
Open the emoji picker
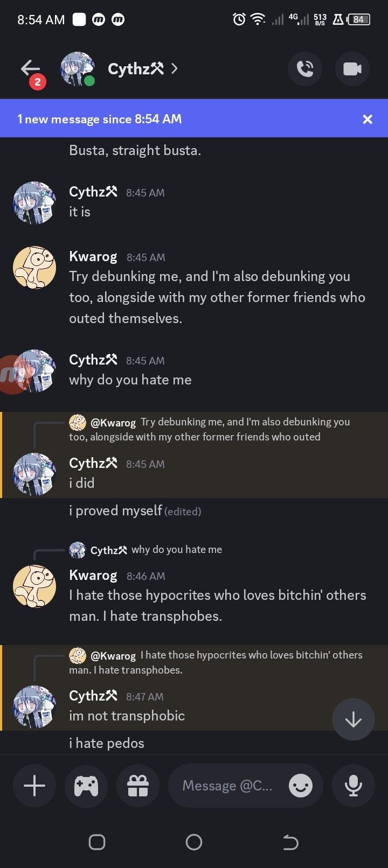[x=300, y=786]
